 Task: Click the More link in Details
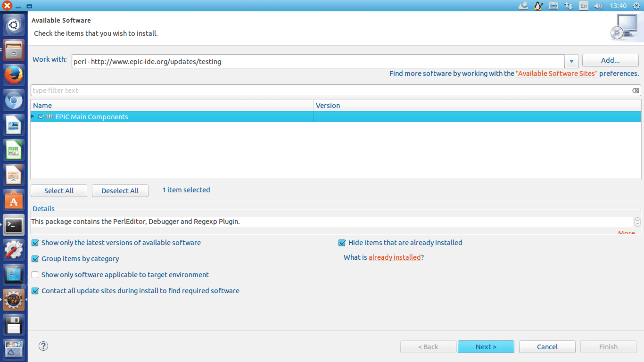[627, 232]
